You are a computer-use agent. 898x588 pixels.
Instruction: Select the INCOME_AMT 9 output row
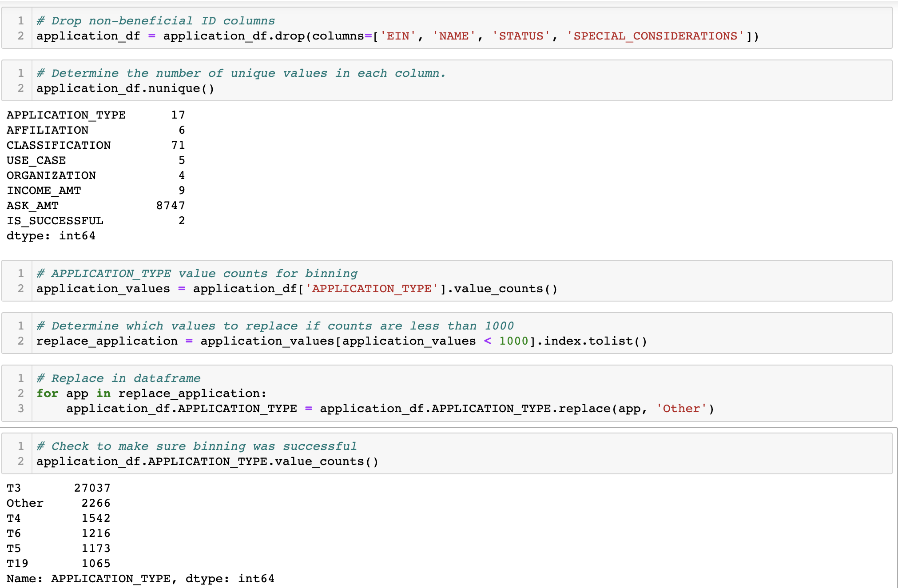coord(95,191)
